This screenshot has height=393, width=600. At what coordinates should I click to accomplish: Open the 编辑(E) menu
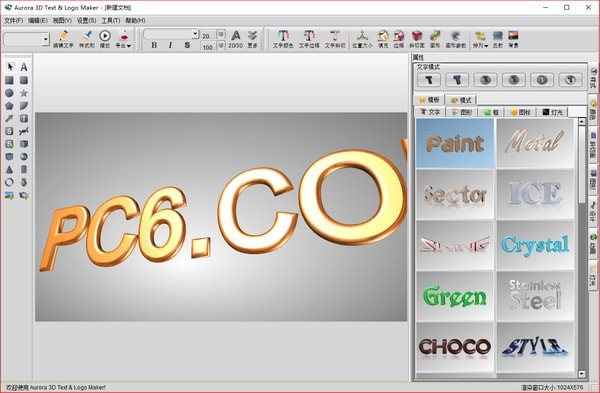tap(38, 21)
